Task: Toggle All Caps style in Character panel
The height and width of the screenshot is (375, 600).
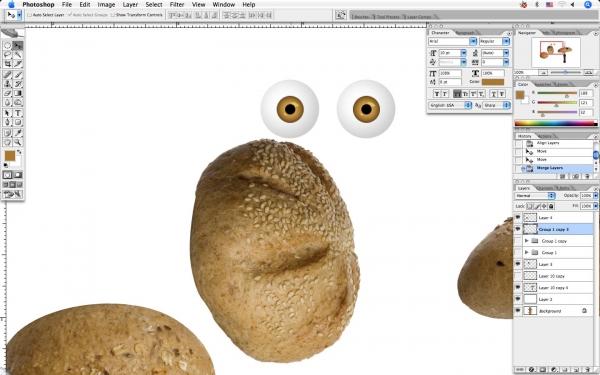Action: [457, 94]
